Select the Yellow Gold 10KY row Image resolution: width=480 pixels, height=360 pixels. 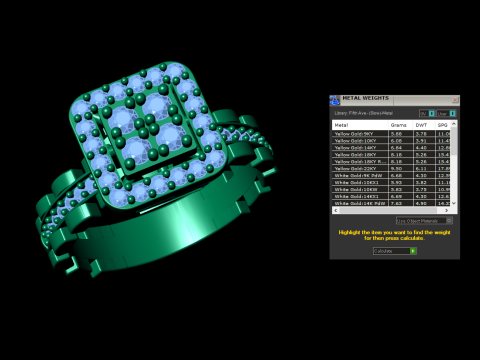pyautogui.click(x=391, y=141)
